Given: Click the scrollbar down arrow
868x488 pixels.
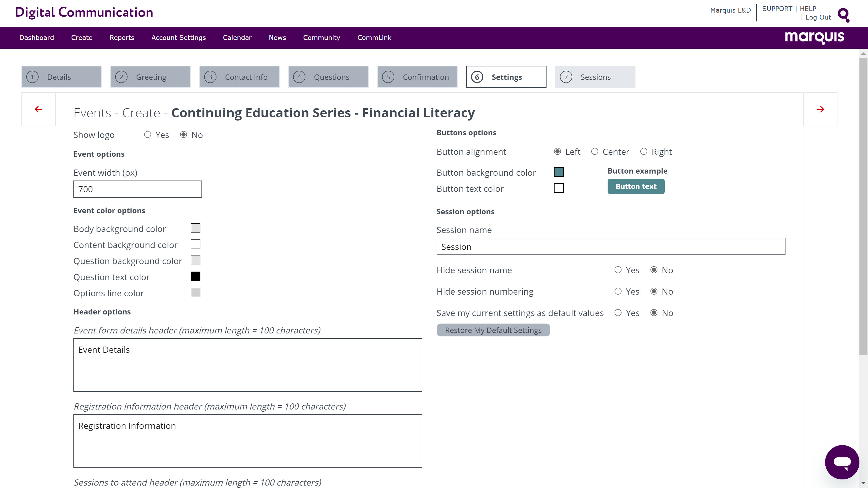Looking at the screenshot, I should tap(863, 484).
